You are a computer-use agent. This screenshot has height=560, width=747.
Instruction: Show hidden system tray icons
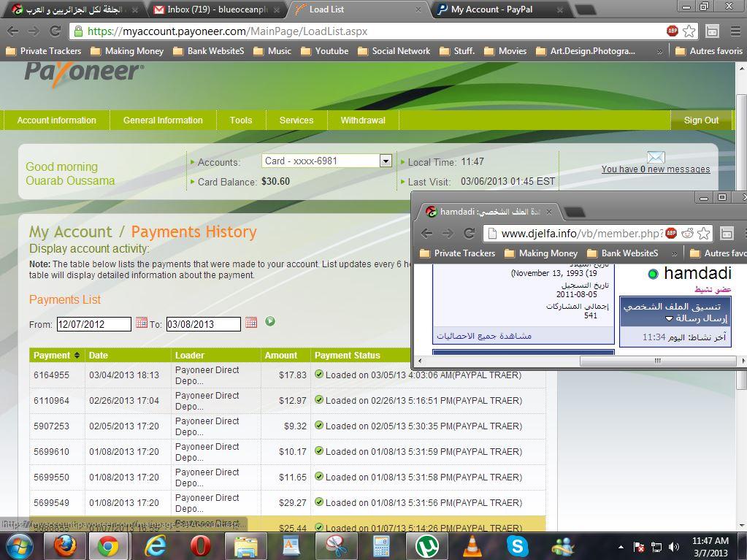point(621,547)
